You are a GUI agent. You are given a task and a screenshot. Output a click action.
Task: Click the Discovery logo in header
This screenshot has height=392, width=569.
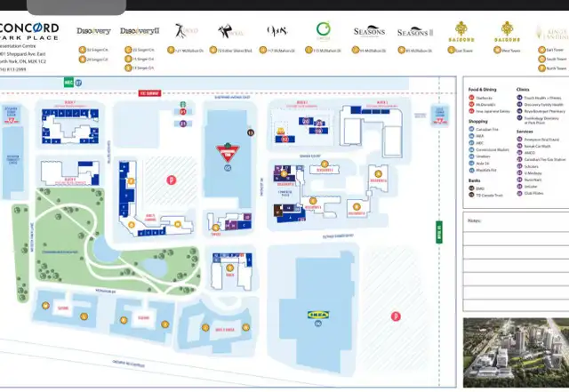tap(93, 32)
